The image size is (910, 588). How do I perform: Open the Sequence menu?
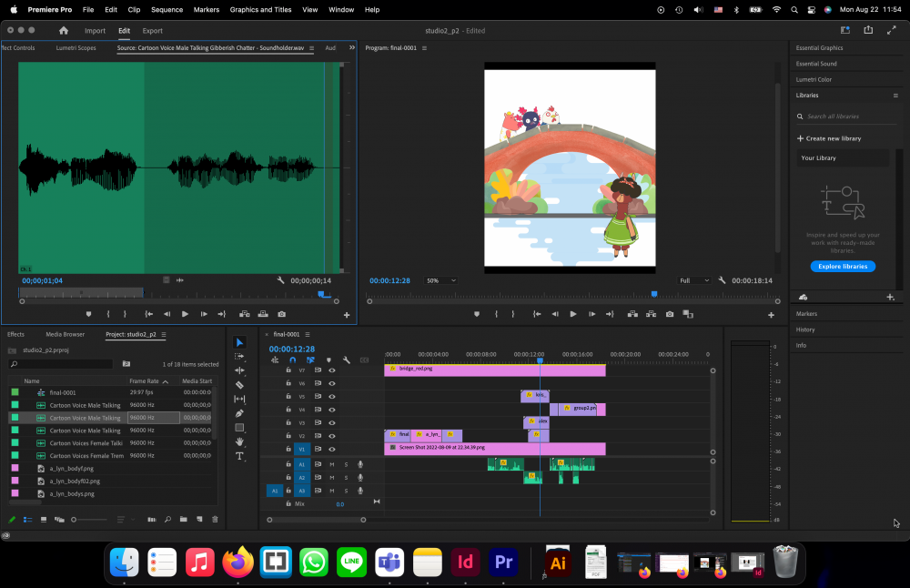coord(167,9)
